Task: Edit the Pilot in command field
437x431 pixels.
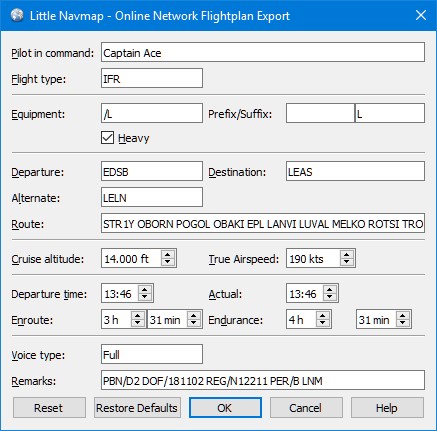Action: tap(263, 52)
